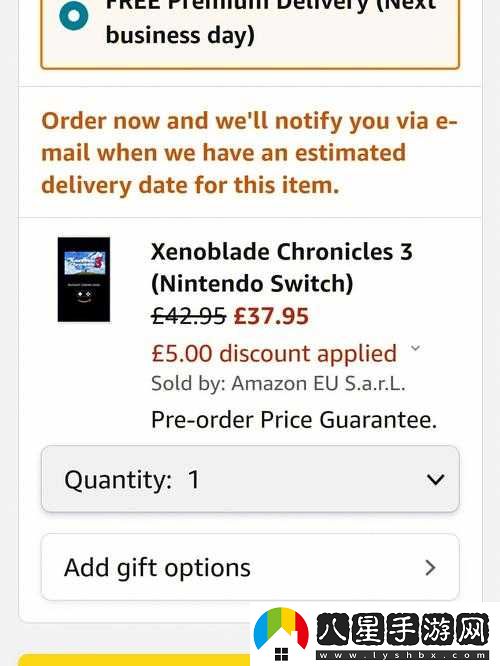
Task: Click the £5.00 discount applied text
Action: (x=274, y=353)
